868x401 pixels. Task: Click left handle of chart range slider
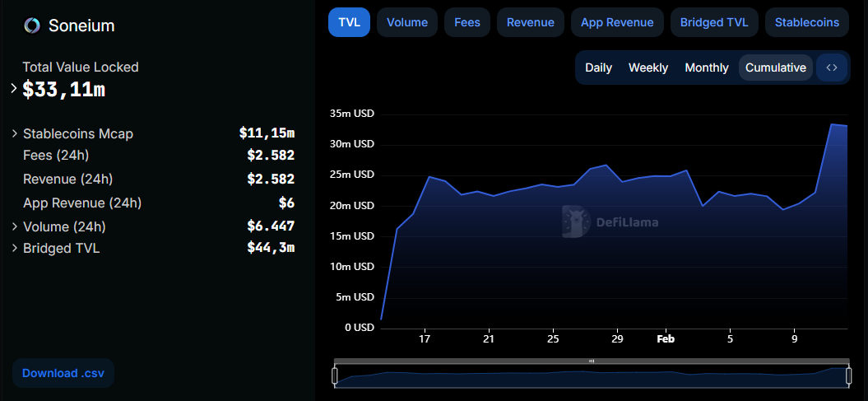(x=334, y=376)
